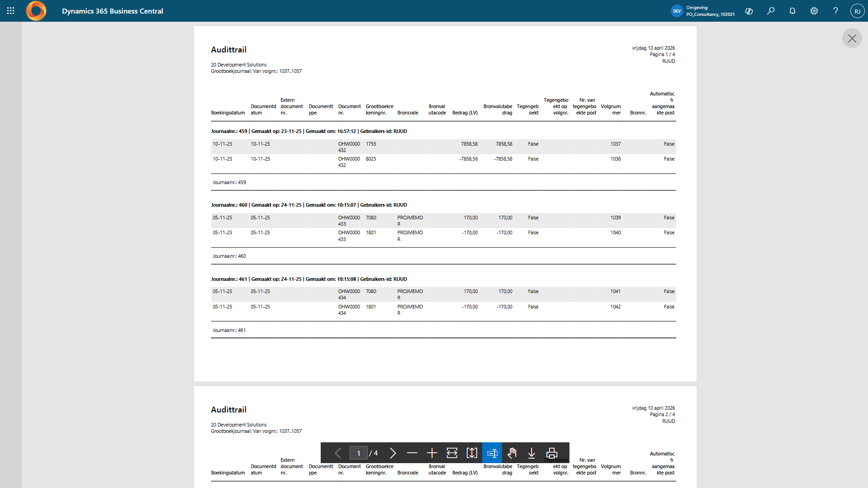The height and width of the screenshot is (488, 868).
Task: Show notifications bell panel
Action: coord(792,11)
